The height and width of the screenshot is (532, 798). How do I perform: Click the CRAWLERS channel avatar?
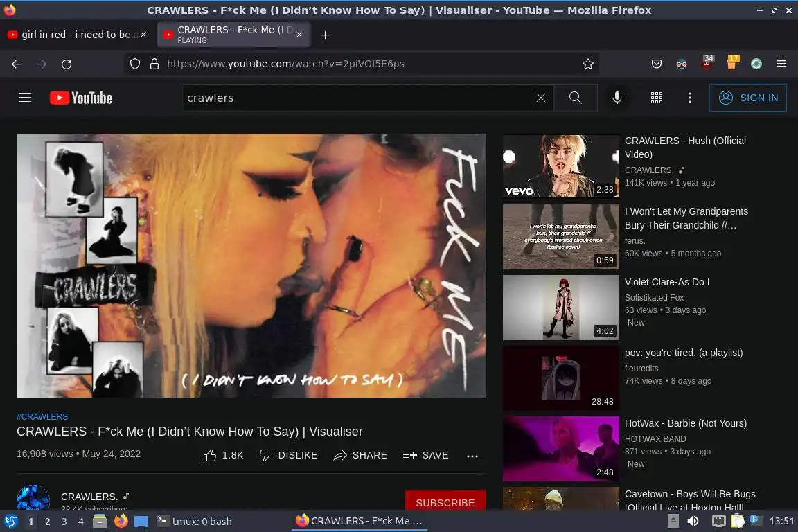33,497
